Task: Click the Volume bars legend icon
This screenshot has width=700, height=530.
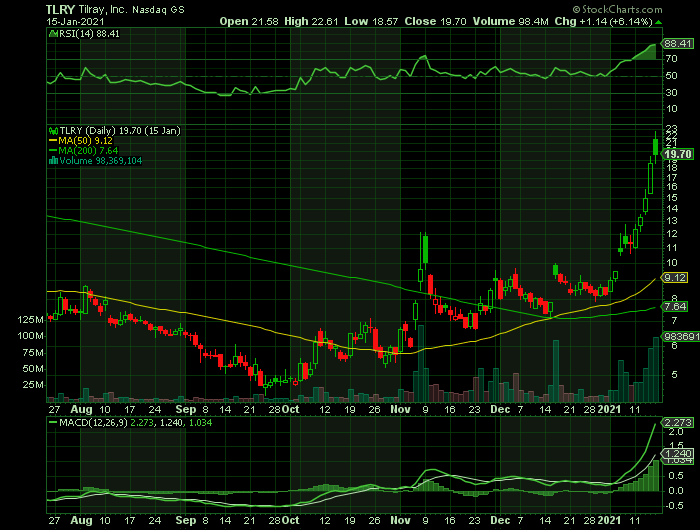Action: (53, 161)
